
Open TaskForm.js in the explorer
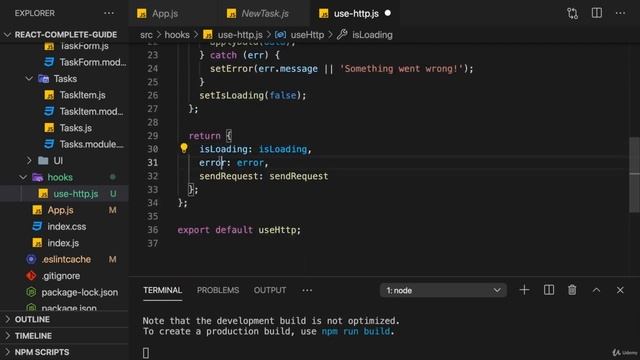(x=84, y=46)
